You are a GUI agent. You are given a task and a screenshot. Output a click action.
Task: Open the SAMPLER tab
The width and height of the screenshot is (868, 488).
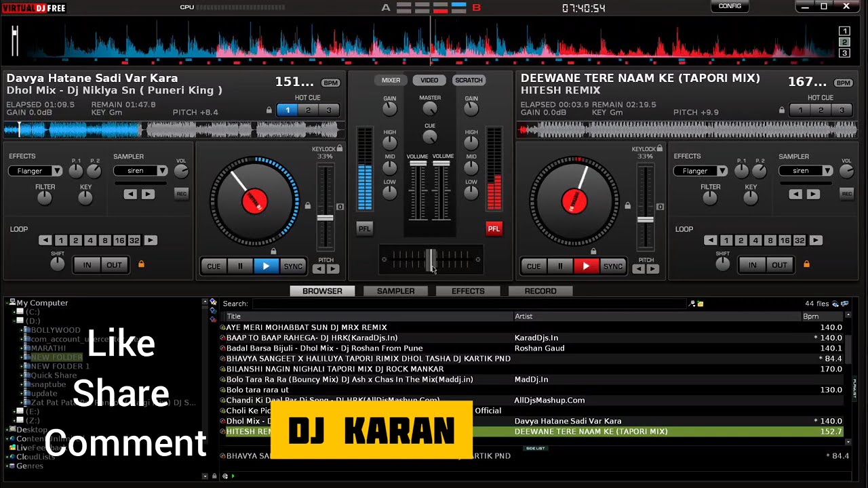(x=395, y=291)
